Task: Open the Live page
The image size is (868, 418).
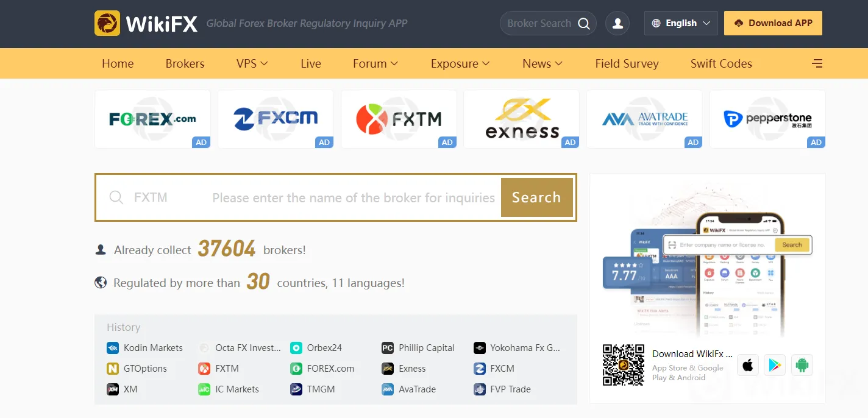Action: pos(311,63)
